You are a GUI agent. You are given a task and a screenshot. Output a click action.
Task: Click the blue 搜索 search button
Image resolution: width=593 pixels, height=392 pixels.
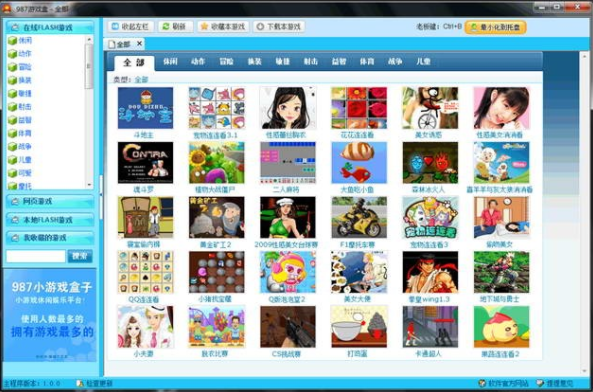click(80, 256)
